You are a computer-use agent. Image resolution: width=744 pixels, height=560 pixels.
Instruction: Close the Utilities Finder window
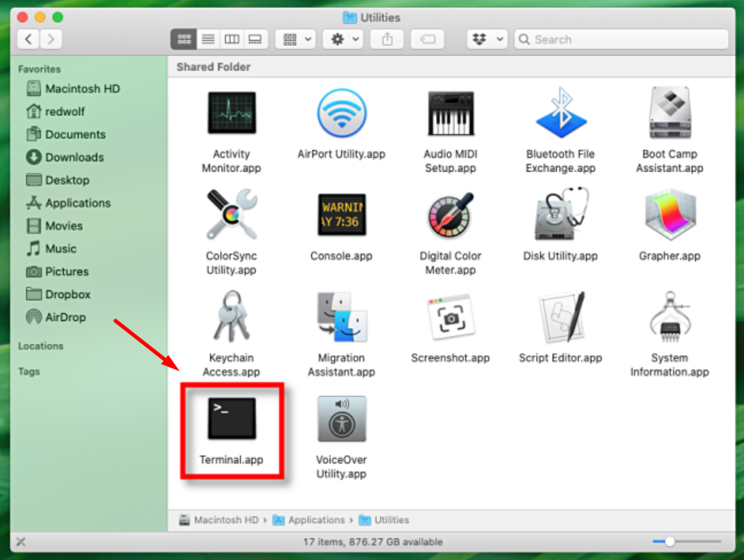pyautogui.click(x=21, y=18)
